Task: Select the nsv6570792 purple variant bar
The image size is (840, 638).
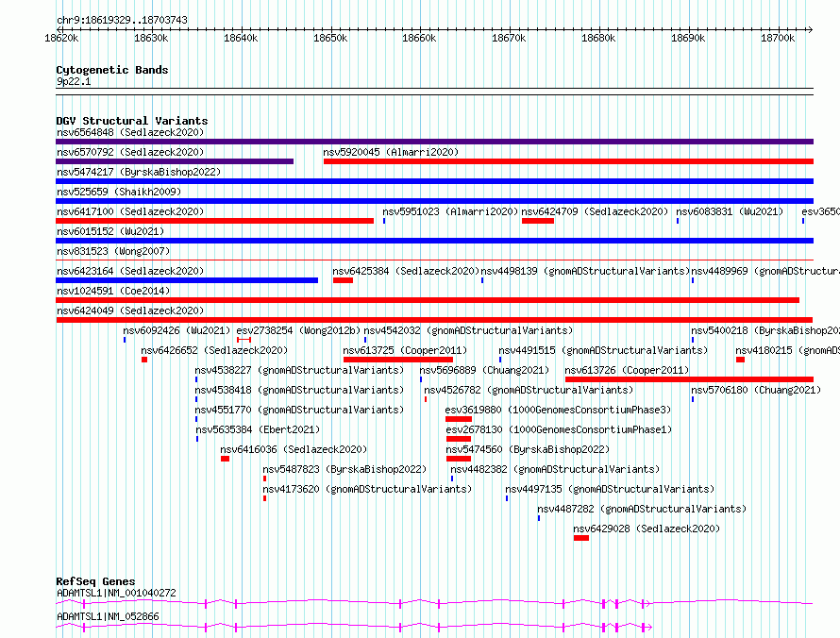Action: [175, 161]
